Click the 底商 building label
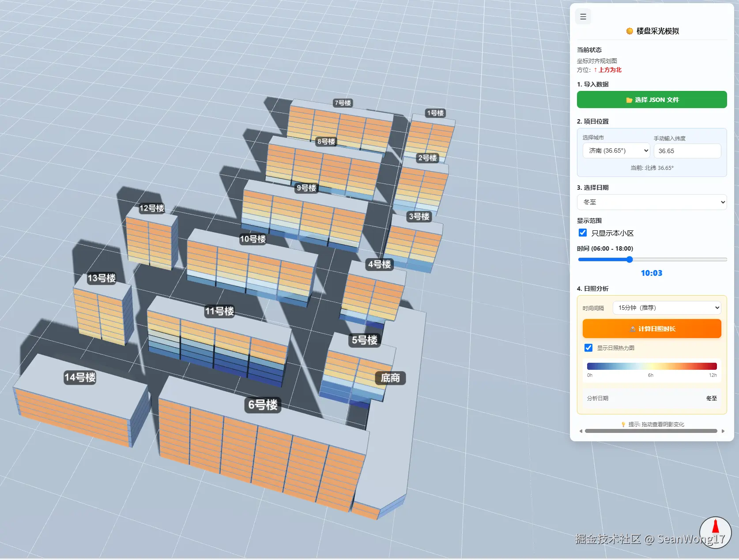The width and height of the screenshot is (739, 560). pyautogui.click(x=390, y=378)
